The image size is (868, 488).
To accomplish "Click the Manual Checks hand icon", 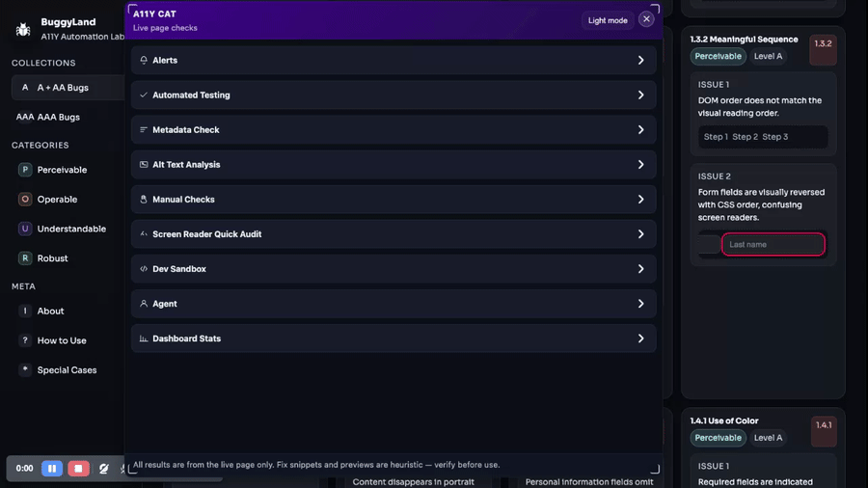I will pyautogui.click(x=144, y=200).
